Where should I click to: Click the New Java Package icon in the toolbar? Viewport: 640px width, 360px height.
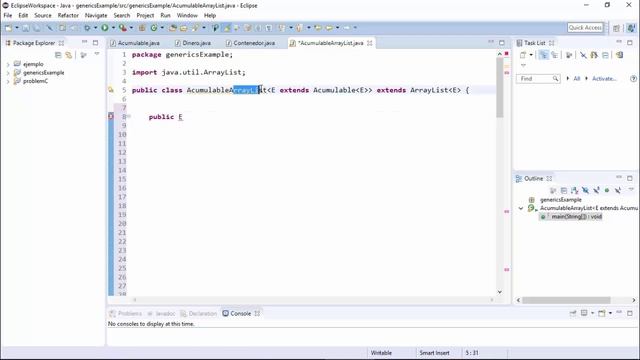click(x=142, y=28)
